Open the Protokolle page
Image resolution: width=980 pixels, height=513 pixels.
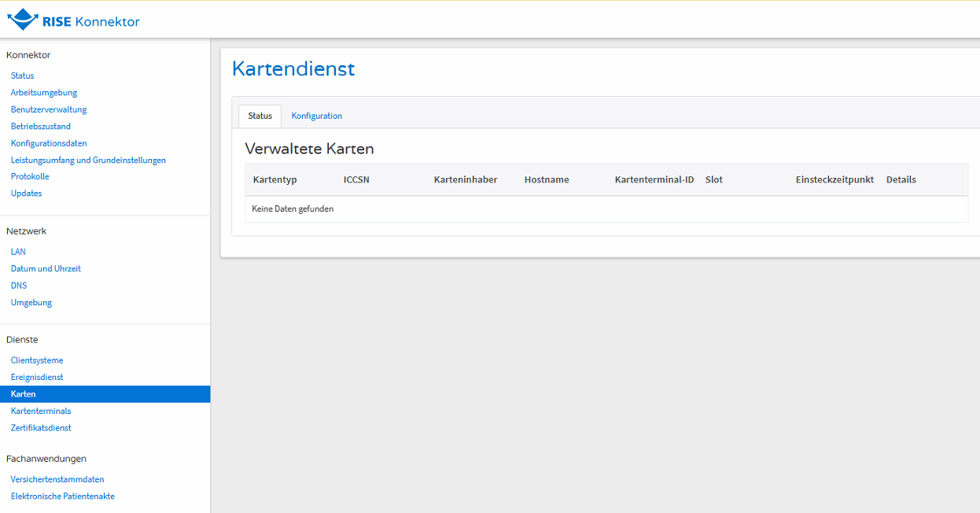[x=30, y=176]
